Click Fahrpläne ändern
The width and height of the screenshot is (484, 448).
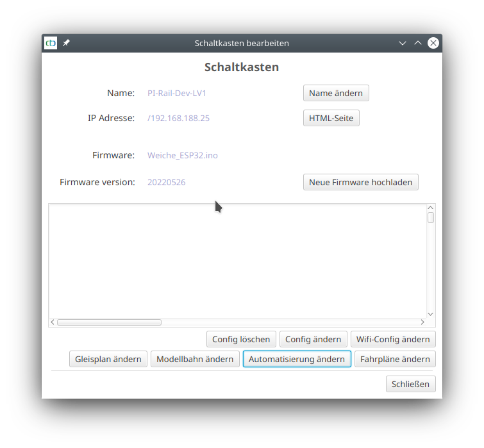tap(395, 359)
